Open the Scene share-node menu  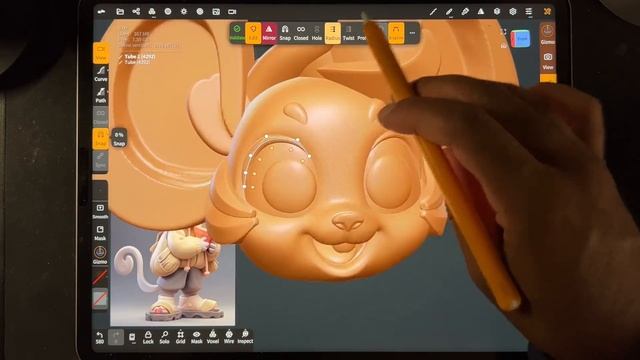[136, 12]
